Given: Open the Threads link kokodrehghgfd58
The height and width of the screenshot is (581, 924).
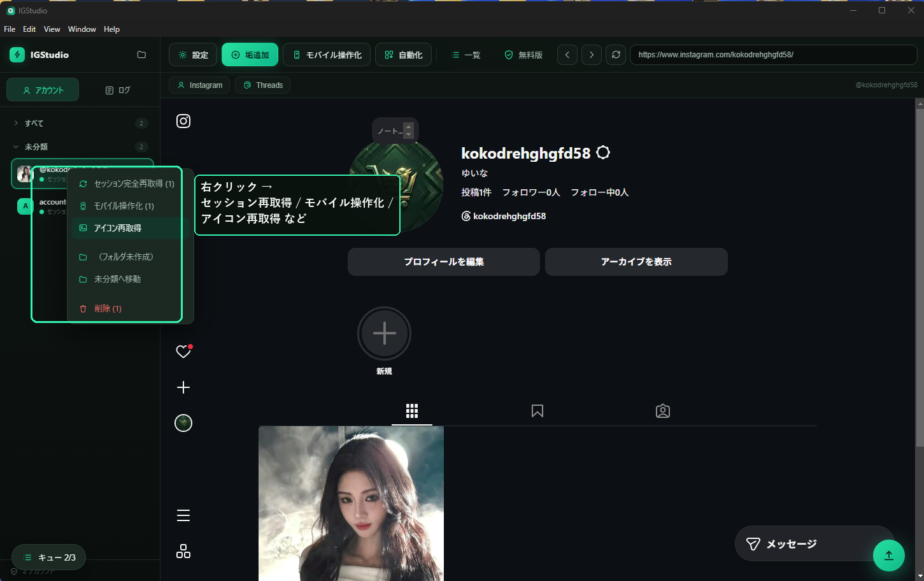Looking at the screenshot, I should (x=504, y=216).
